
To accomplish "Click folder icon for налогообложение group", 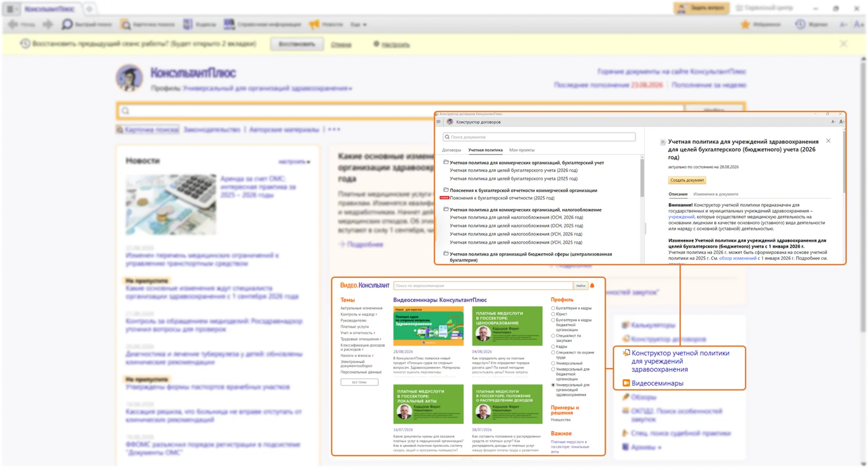I will 446,209.
